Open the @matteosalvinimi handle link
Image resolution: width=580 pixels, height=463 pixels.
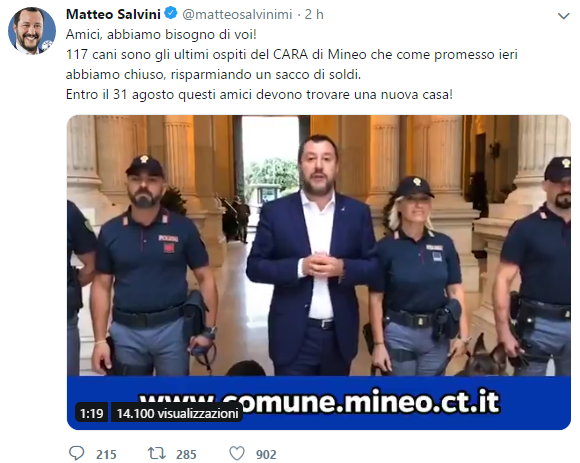(237, 14)
